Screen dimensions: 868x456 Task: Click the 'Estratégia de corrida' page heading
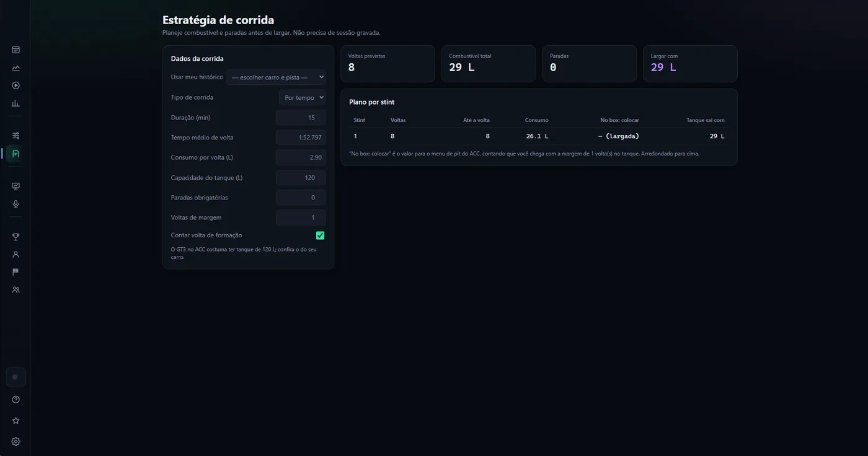tap(218, 20)
